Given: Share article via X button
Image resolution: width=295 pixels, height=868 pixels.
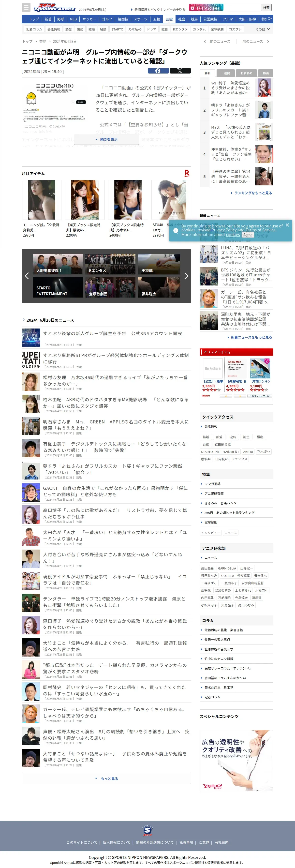Looking at the screenshot, I should (180, 71).
